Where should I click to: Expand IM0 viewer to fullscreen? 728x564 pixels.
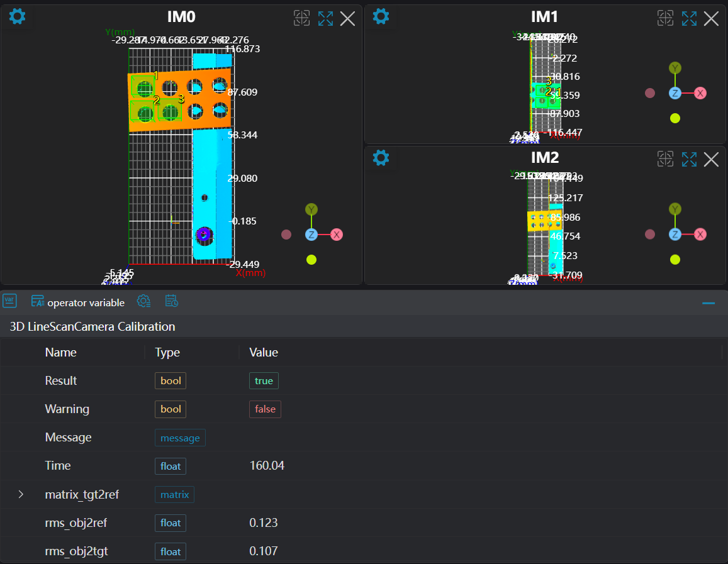[x=325, y=18]
